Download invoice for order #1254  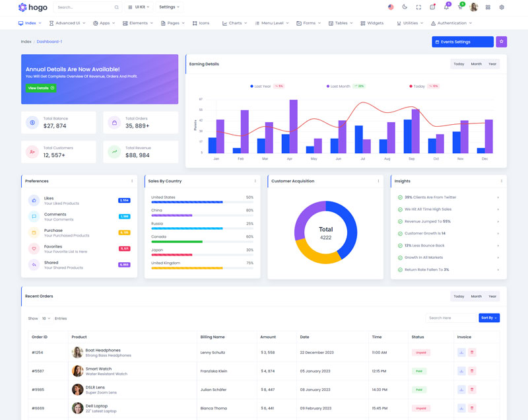(461, 353)
